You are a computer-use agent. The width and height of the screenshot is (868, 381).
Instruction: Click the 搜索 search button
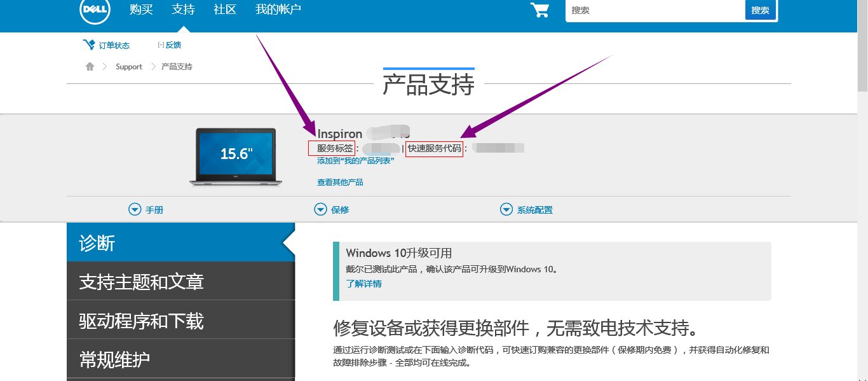[x=760, y=10]
